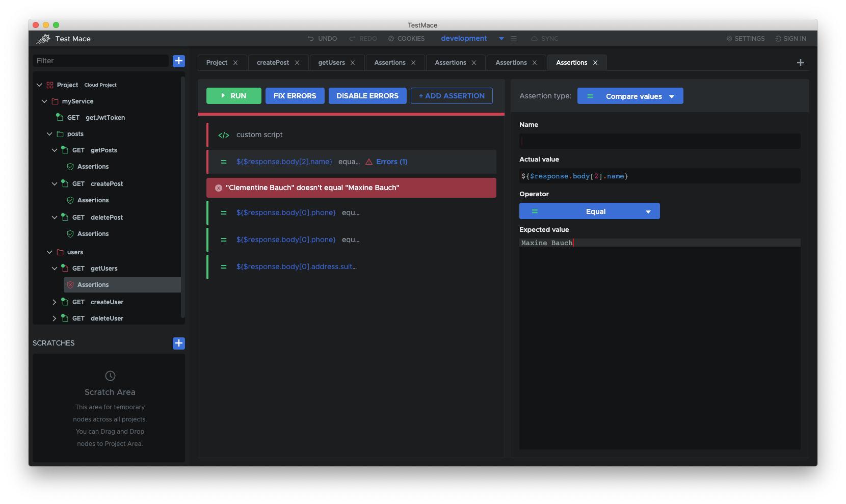846x504 pixels.
Task: Select the custom script assertion row
Action: (351, 135)
